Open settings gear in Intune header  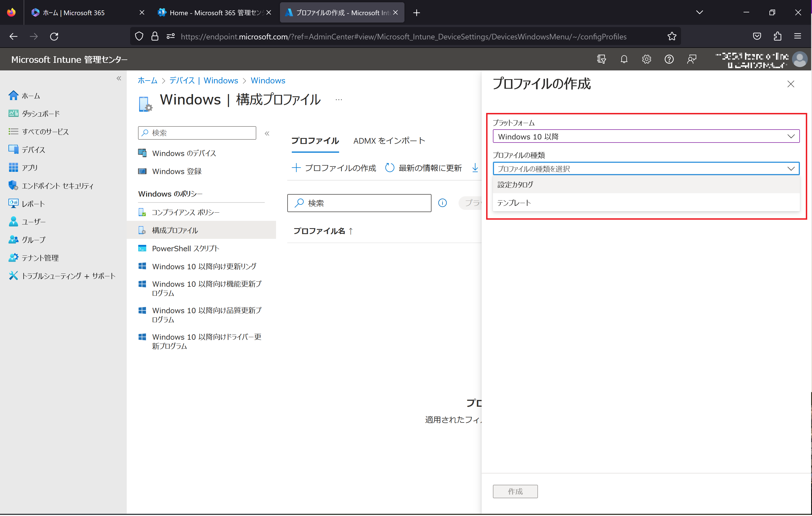tap(646, 59)
